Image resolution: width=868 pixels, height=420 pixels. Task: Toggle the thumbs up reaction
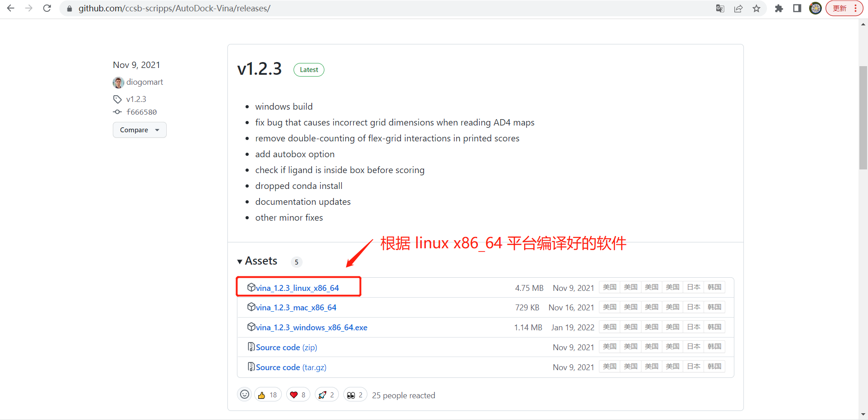pyautogui.click(x=268, y=395)
